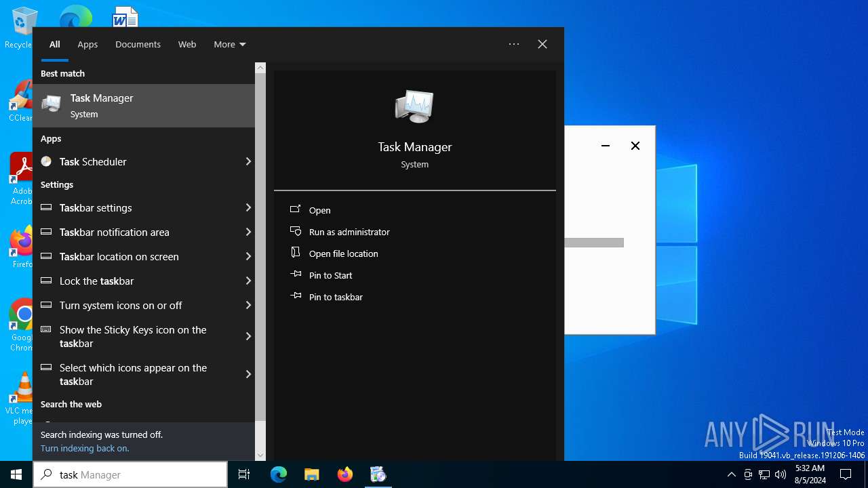Select the Word document icon on desktop

(x=125, y=16)
